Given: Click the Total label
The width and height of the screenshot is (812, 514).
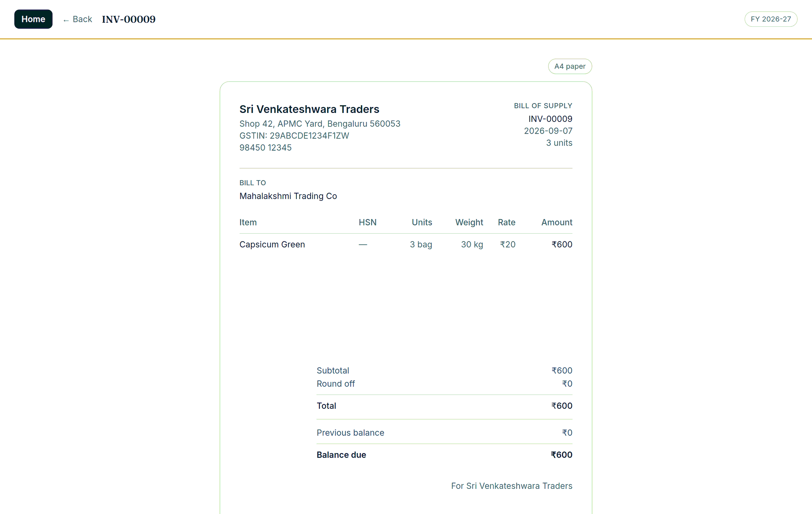Looking at the screenshot, I should pos(326,406).
